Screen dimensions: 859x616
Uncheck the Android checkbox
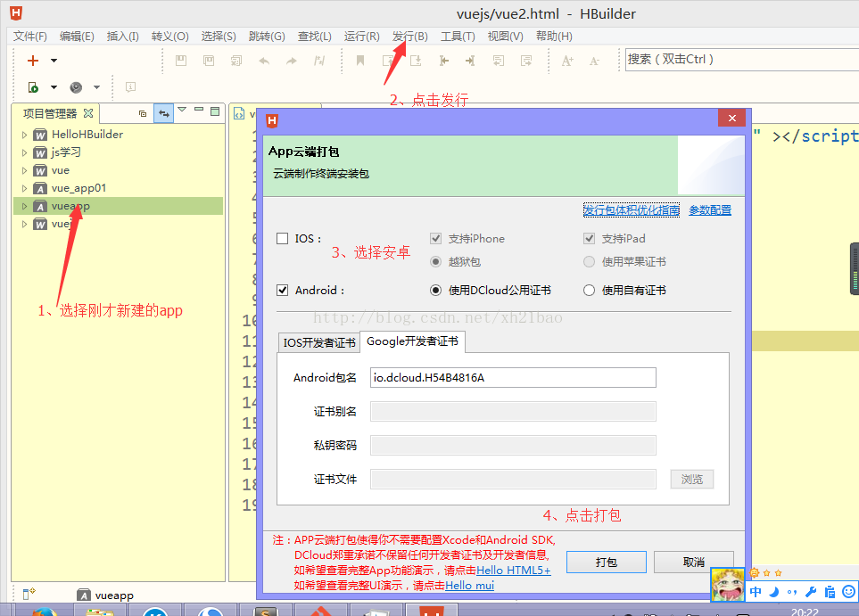[282, 291]
